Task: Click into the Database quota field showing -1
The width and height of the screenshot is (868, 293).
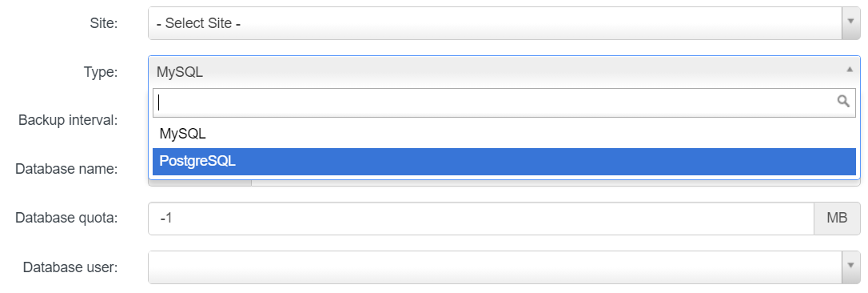Action: (x=481, y=219)
